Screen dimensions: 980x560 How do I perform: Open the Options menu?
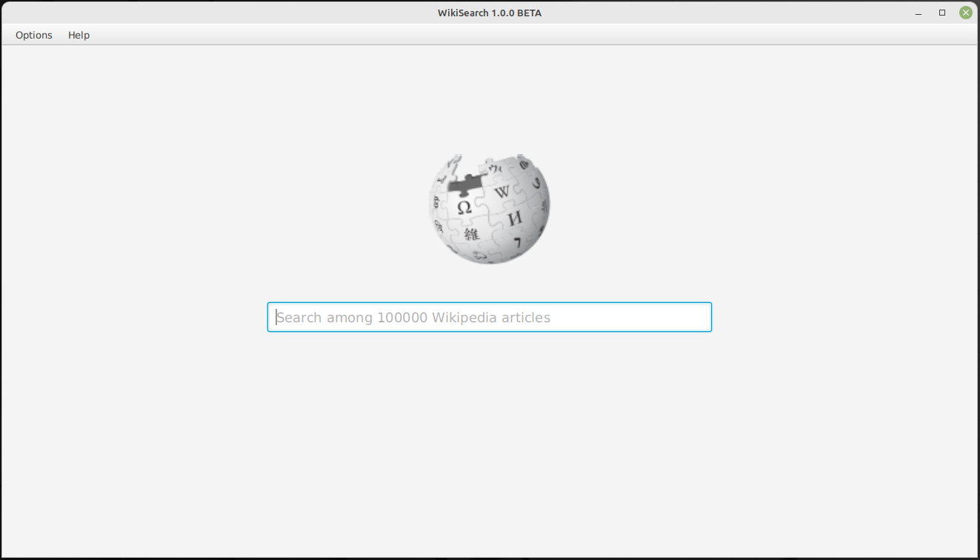tap(34, 35)
